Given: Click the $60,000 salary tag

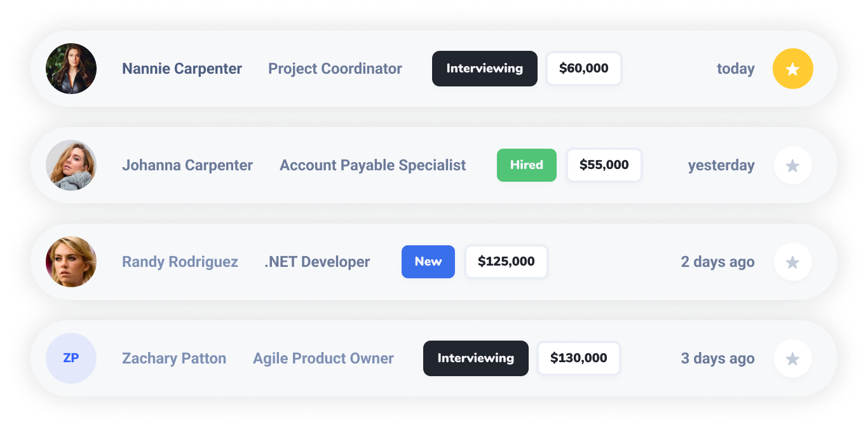Looking at the screenshot, I should 583,69.
